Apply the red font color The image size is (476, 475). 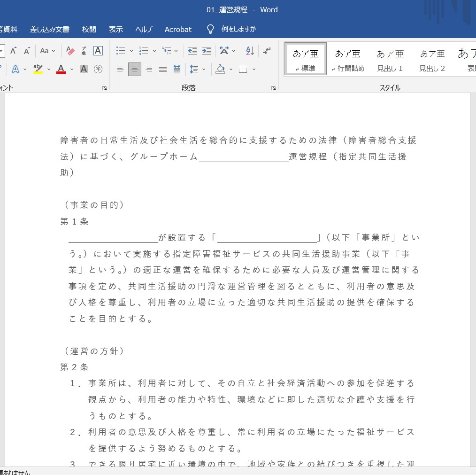click(x=61, y=69)
